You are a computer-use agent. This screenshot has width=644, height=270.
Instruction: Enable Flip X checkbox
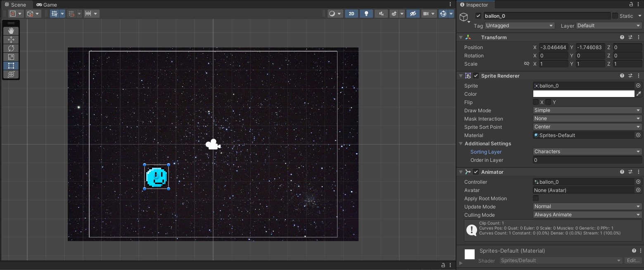pos(536,102)
